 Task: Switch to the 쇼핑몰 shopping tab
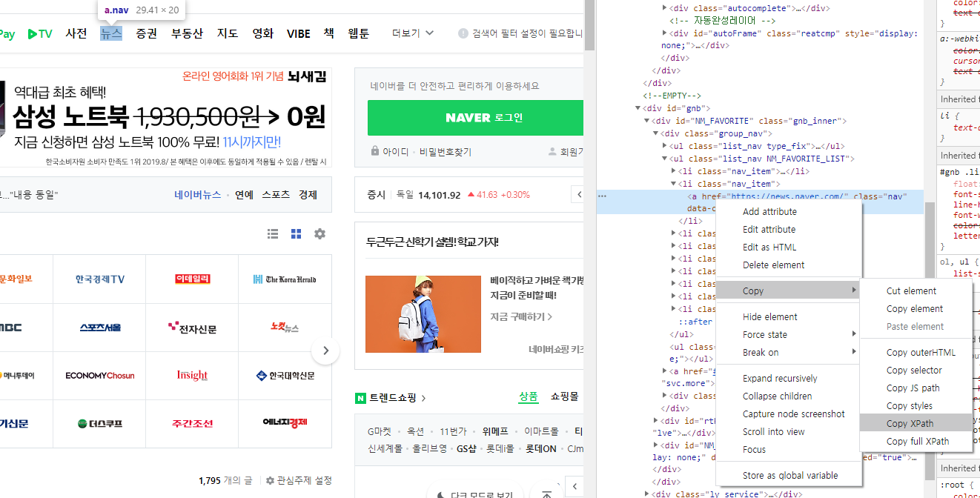click(x=564, y=396)
